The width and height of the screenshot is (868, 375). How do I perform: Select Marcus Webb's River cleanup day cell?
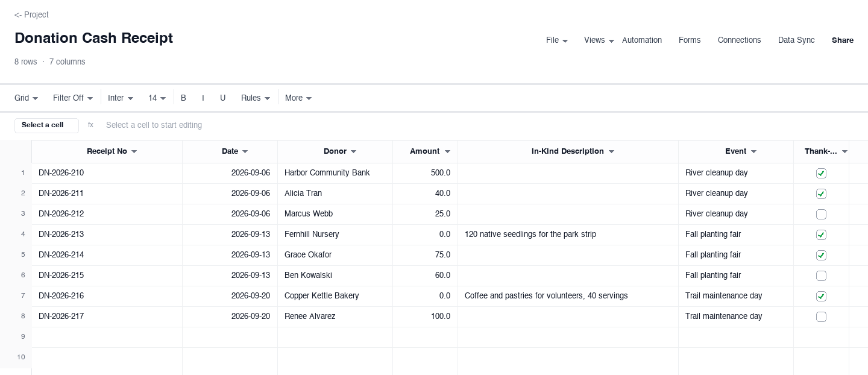tap(736, 214)
